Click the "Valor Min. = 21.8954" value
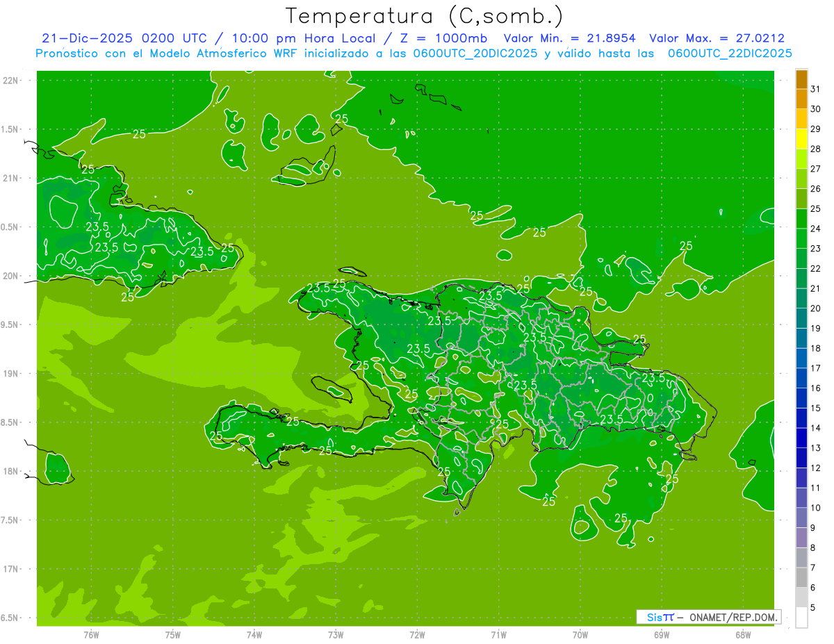This screenshot has width=834, height=644. [569, 38]
